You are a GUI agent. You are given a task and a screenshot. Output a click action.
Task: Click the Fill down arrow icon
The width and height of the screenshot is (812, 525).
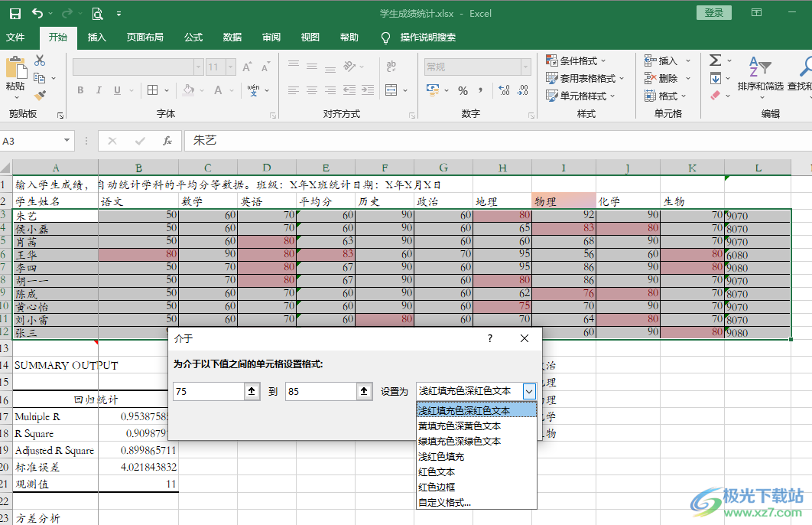[715, 78]
